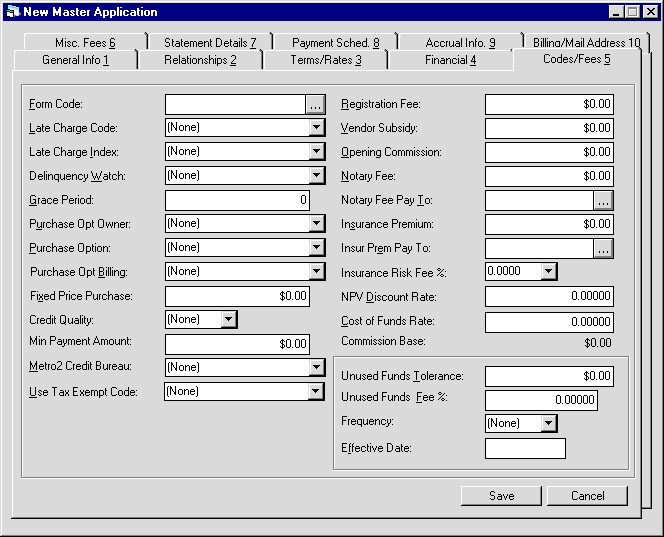Click the Registration Fee field
Viewport: 664px width, 537px height.
(549, 104)
